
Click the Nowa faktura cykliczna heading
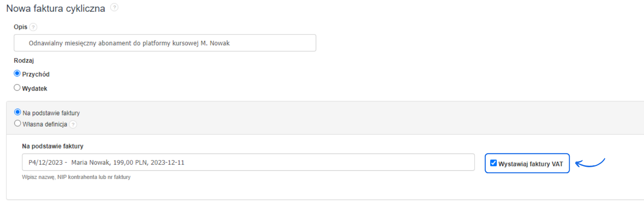(x=56, y=8)
